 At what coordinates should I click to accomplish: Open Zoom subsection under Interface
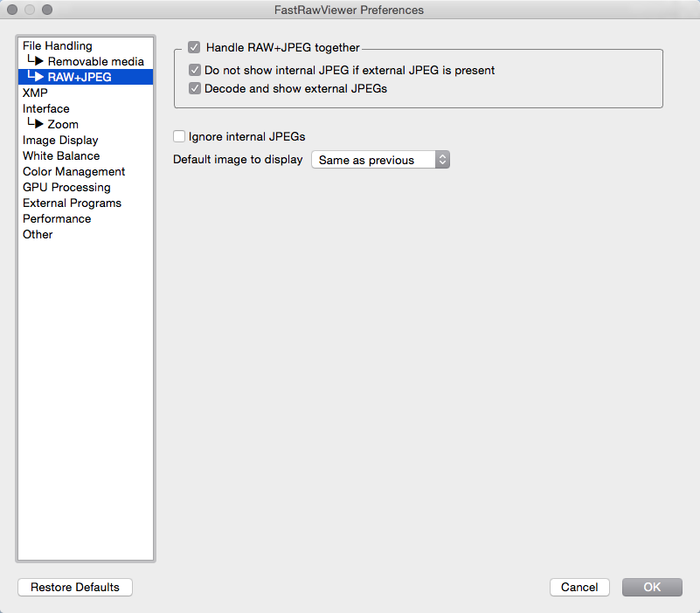point(86,124)
